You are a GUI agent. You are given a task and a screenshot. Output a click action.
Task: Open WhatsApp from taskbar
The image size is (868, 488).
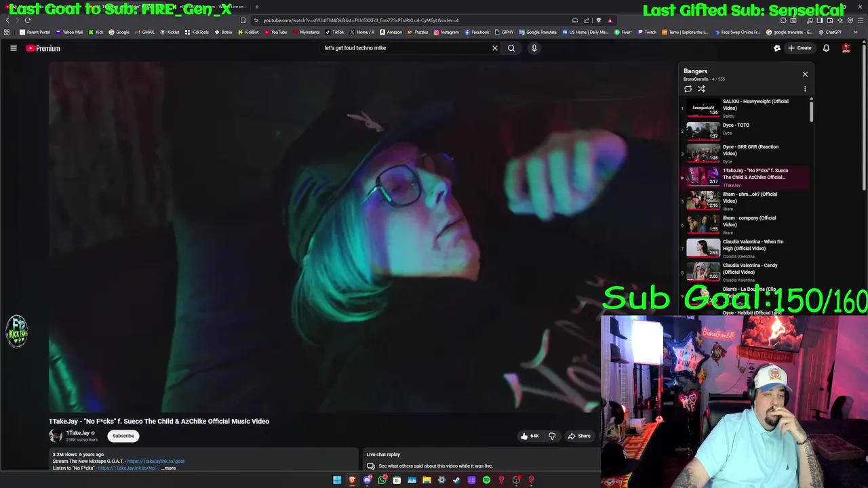tap(382, 481)
